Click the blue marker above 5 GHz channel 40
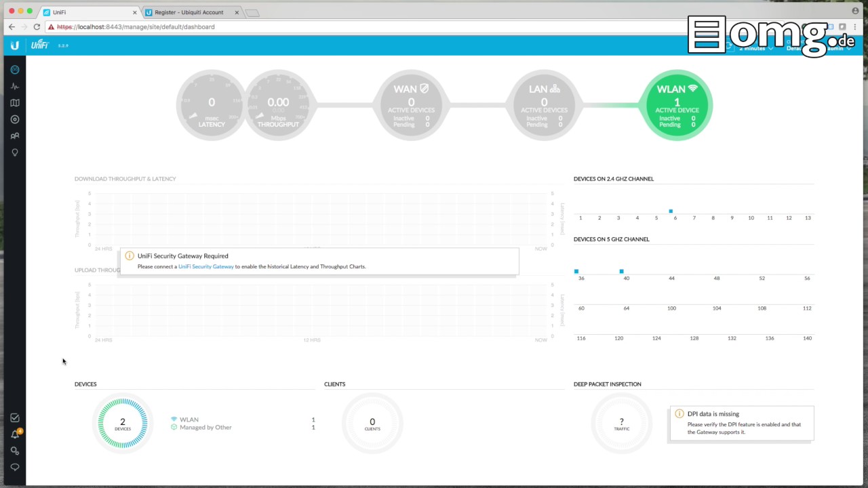Screen dimensions: 868x488 (622, 272)
